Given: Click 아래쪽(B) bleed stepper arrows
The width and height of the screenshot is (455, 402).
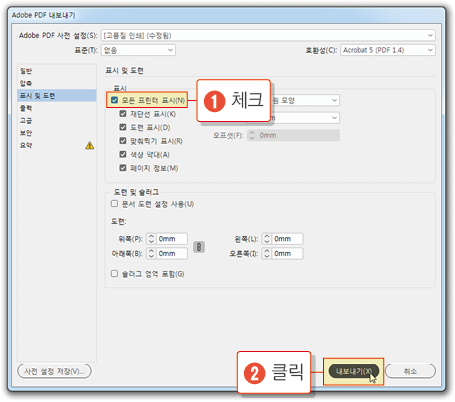Looking at the screenshot, I should coord(151,253).
